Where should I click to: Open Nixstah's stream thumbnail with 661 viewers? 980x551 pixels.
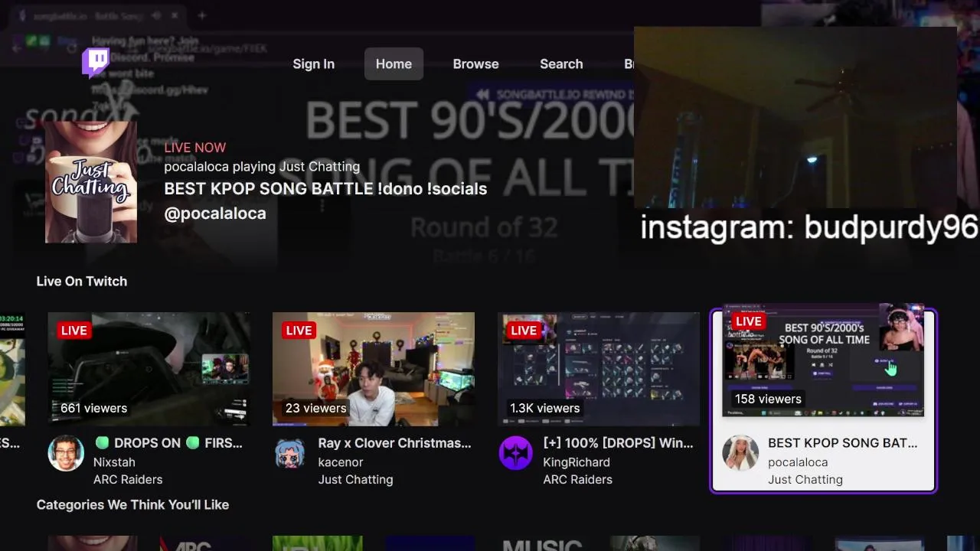(149, 369)
